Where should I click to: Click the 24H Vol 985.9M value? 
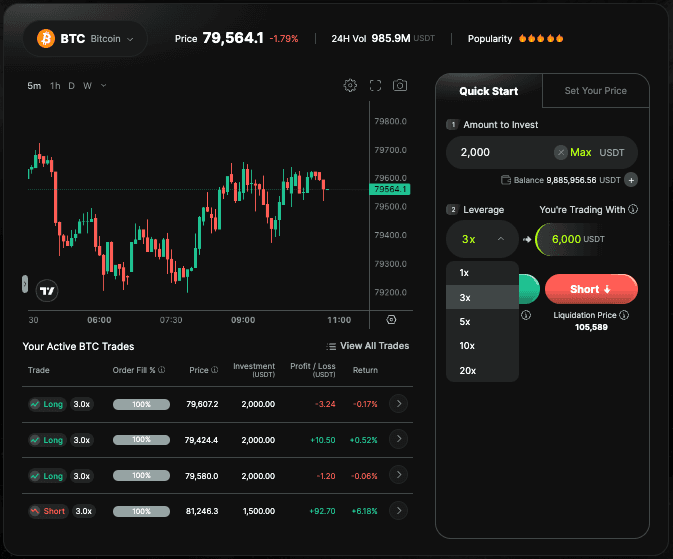[x=391, y=38]
